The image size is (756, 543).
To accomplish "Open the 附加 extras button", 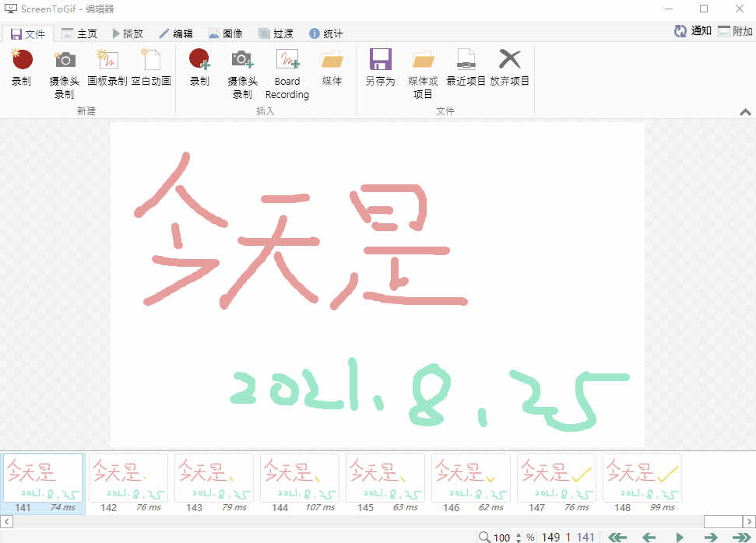I will pyautogui.click(x=735, y=31).
